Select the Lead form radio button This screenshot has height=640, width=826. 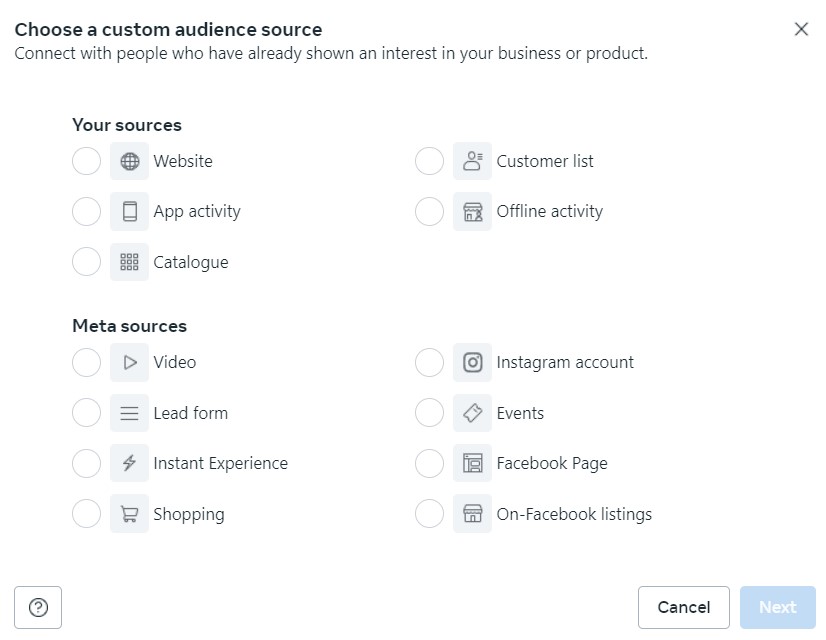coord(86,413)
